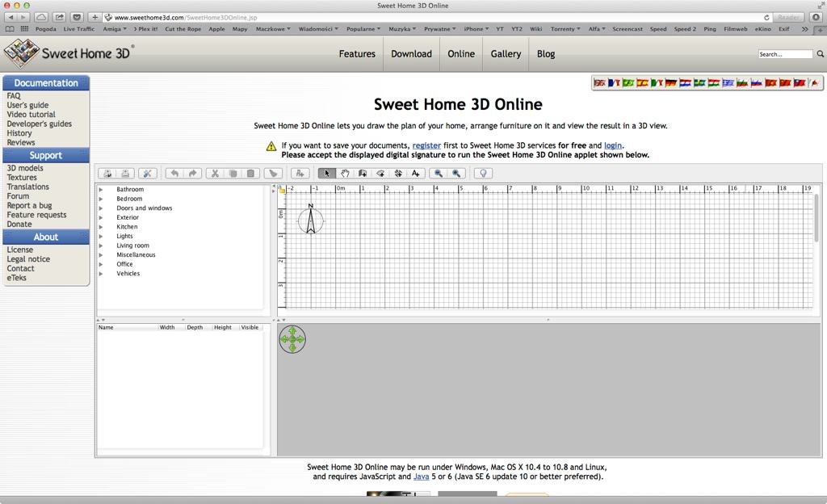Image resolution: width=827 pixels, height=504 pixels.
Task: Open the Gallery menu item
Action: click(x=506, y=54)
